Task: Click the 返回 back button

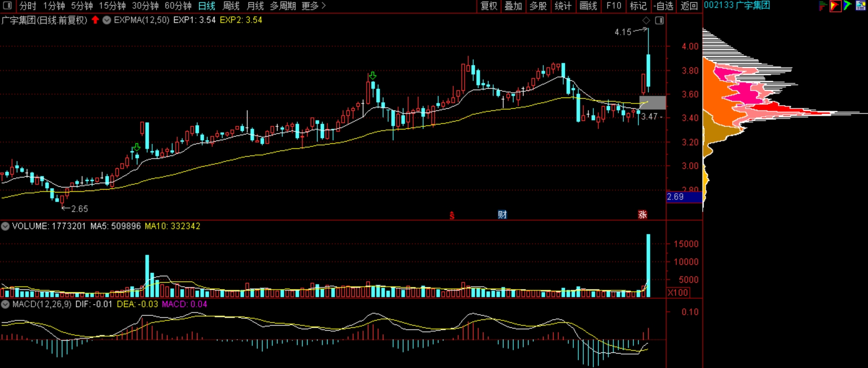Action: point(689,6)
